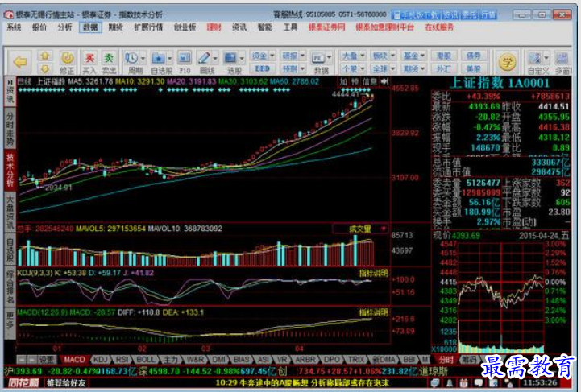This screenshot has height=392, width=581.
Task: Select the 综合排名 sidebar tab
Action: point(10,287)
